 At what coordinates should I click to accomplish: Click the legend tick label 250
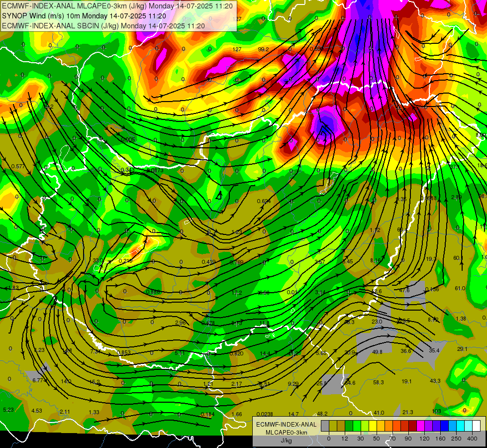point(456,439)
